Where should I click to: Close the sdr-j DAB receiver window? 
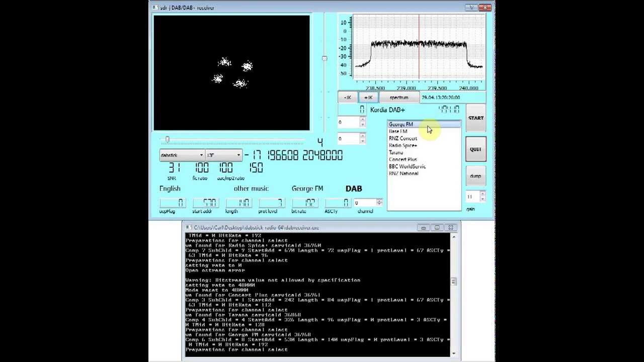tap(485, 8)
